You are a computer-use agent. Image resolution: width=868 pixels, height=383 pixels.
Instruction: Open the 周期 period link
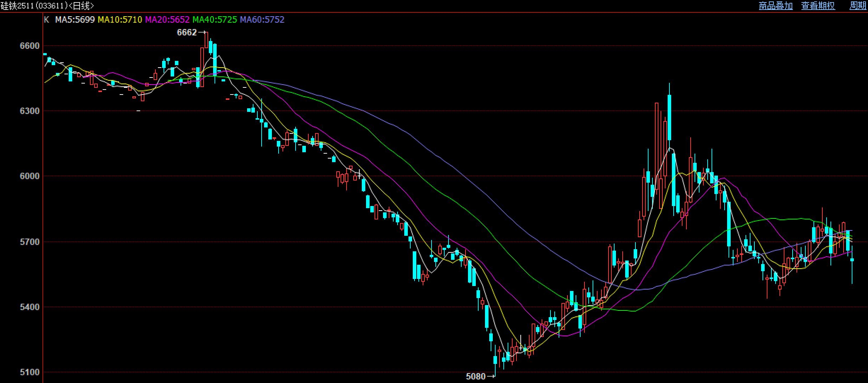(858, 6)
